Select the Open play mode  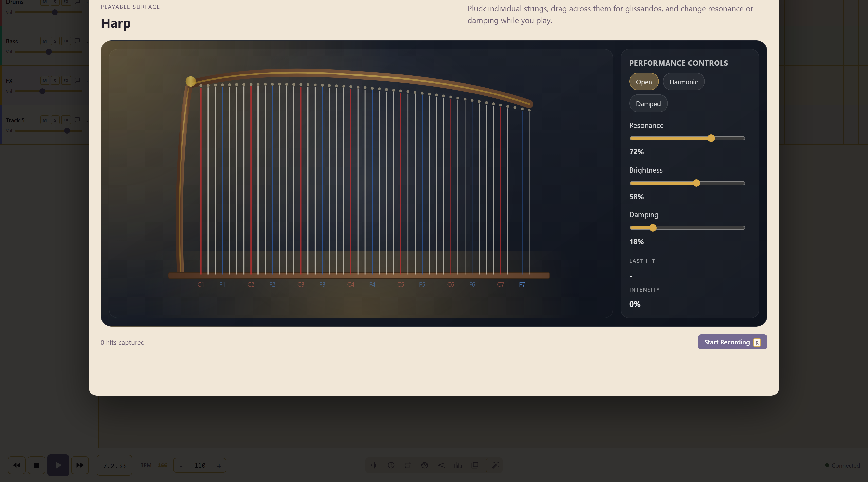click(644, 82)
